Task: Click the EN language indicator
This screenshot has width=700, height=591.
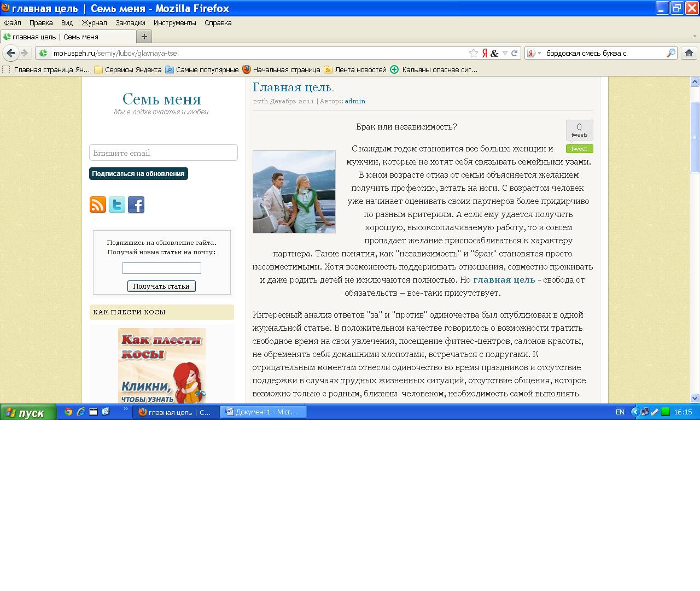Action: point(620,412)
